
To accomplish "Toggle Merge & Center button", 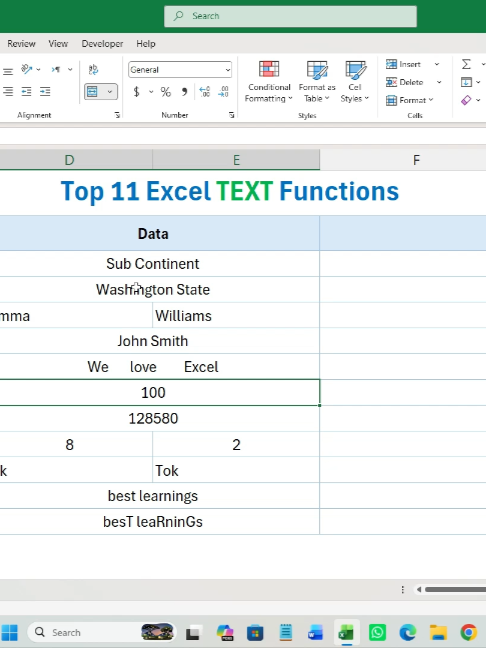I will pyautogui.click(x=93, y=91).
